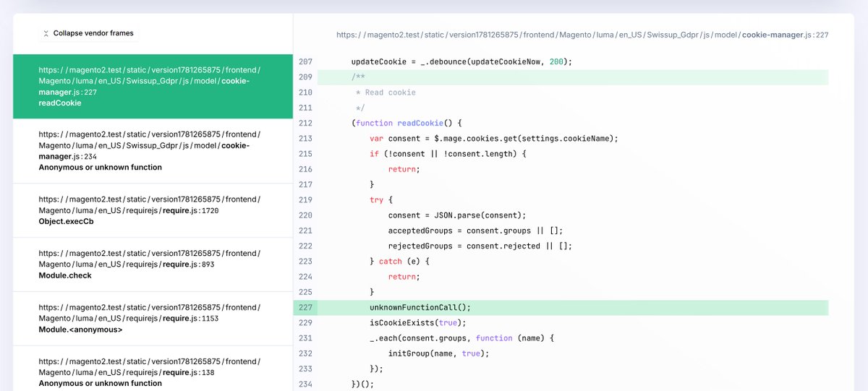
Task: Click the updateCookie debounce code line
Action: click(461, 61)
